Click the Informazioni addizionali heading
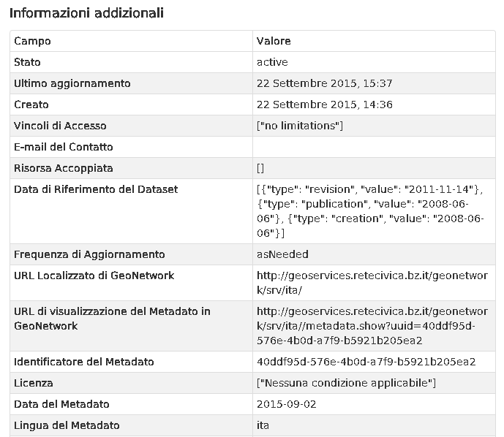The height and width of the screenshot is (437, 504). point(87,13)
